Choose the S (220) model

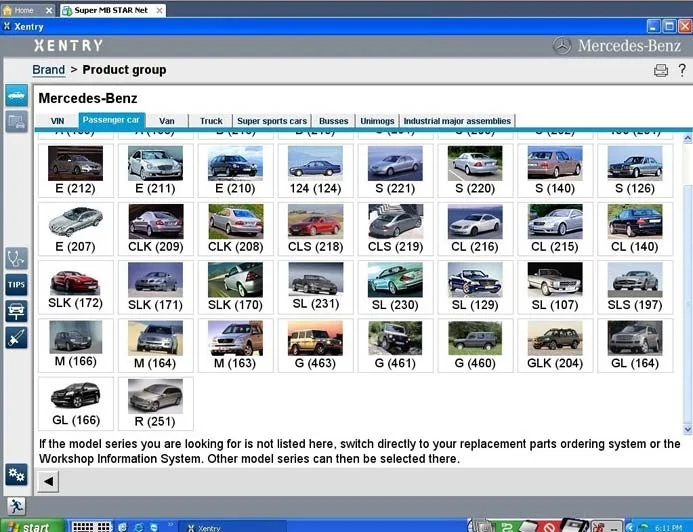point(475,171)
